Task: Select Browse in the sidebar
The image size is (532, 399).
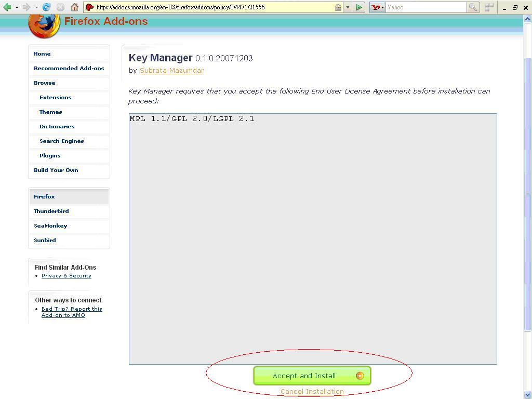Action: pos(45,83)
